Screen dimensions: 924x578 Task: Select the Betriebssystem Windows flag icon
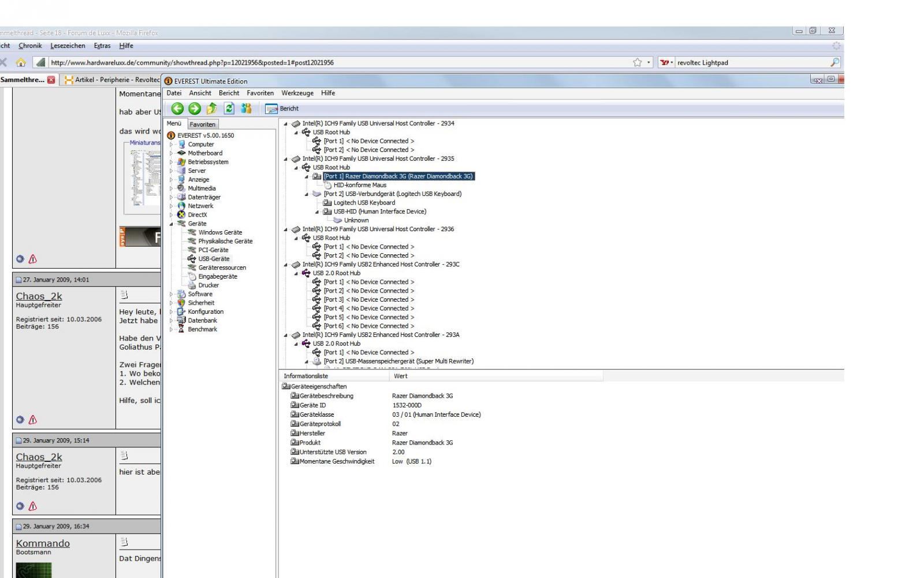point(182,162)
